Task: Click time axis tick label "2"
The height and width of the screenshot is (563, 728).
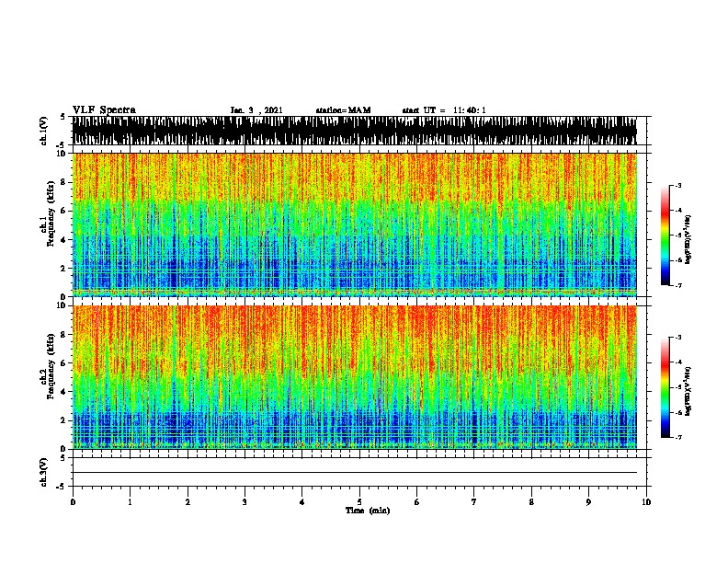Action: coord(188,502)
